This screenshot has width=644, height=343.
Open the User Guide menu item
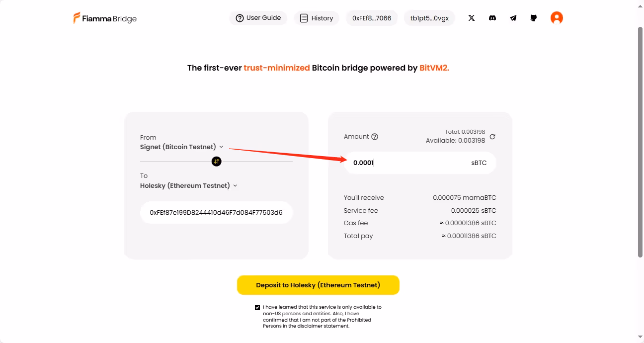pyautogui.click(x=258, y=18)
